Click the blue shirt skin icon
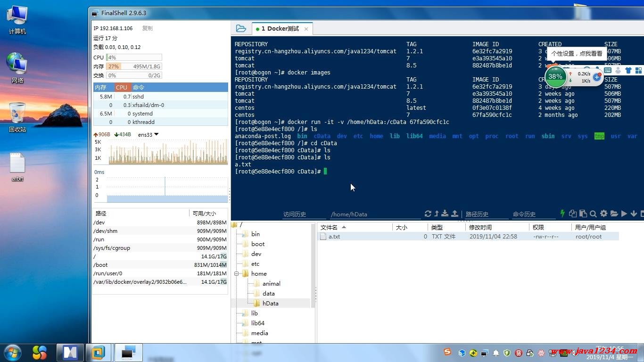Viewport: 644px width, 362px height. pos(628,70)
